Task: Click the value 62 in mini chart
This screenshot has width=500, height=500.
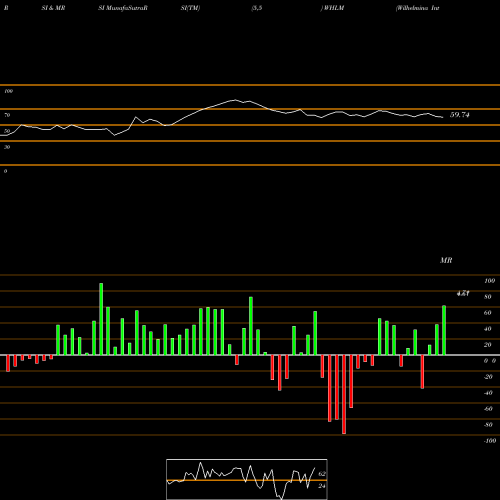Action: [x=322, y=474]
